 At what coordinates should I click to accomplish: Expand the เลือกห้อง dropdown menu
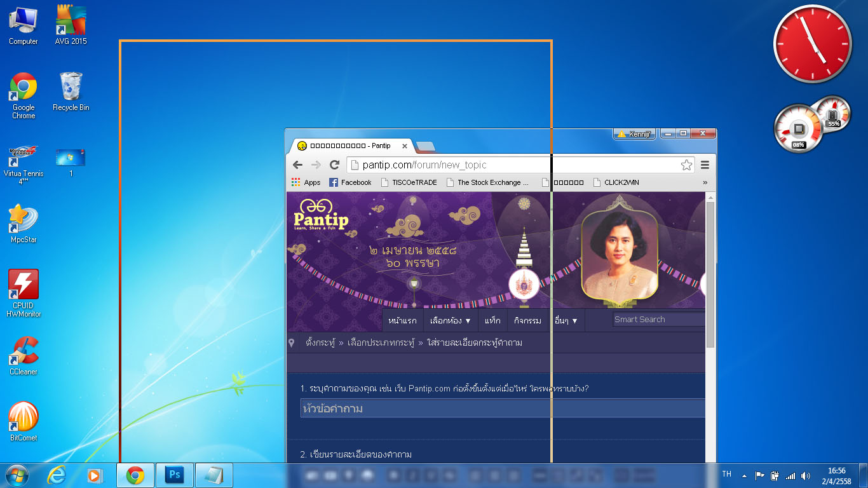(451, 321)
